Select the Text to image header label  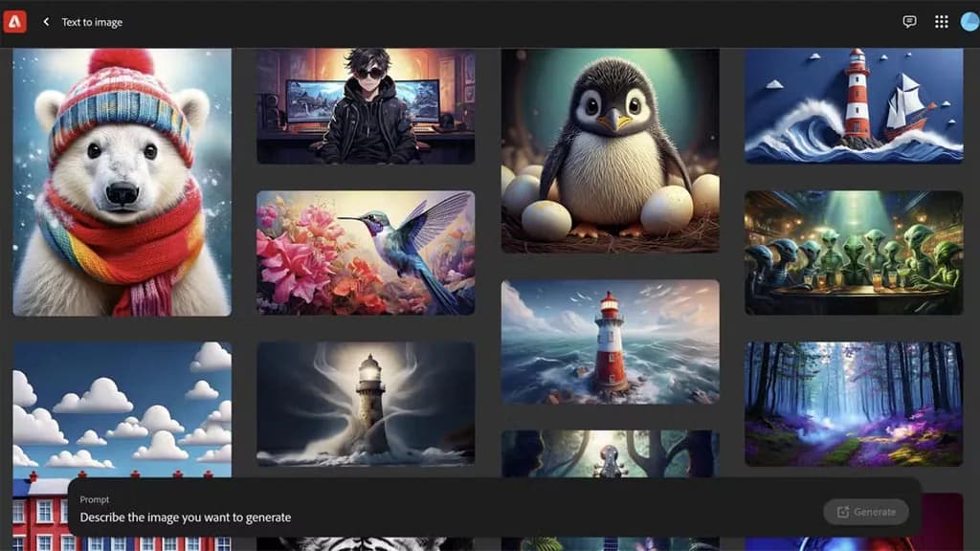[x=91, y=21]
